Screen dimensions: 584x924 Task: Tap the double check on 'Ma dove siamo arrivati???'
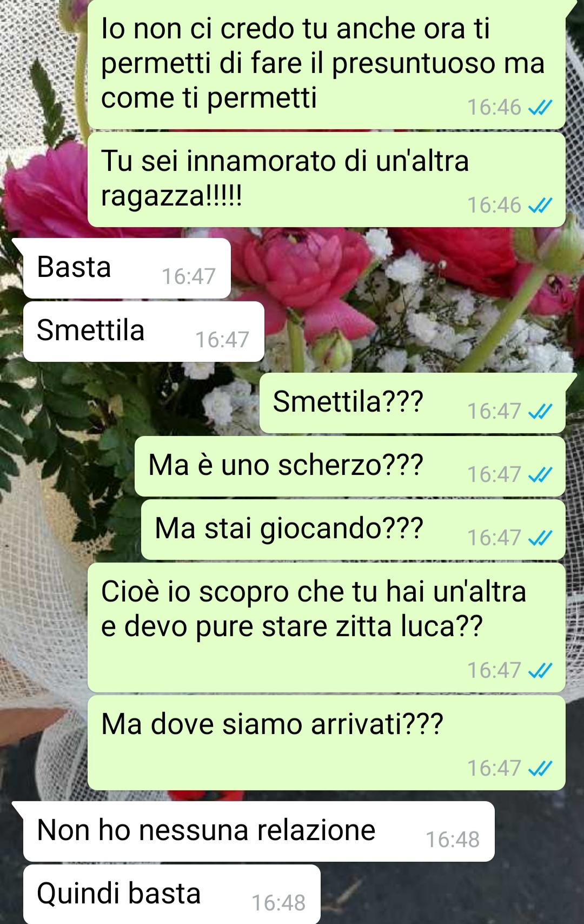pos(540,768)
